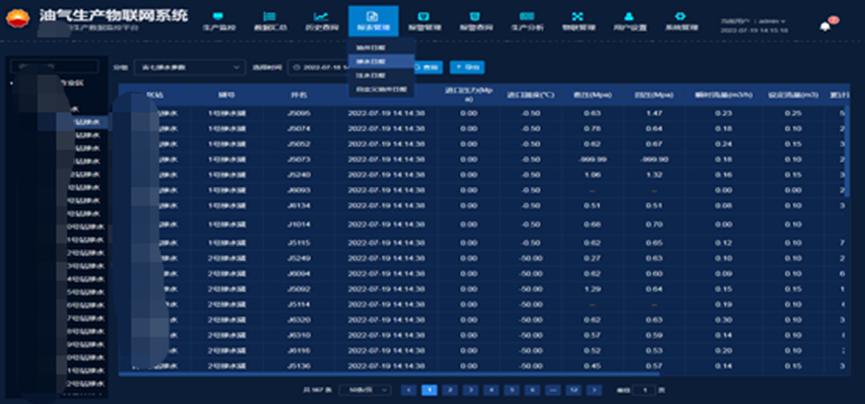Click the PetroChina logo beside the system title
This screenshot has width=865, height=404.
(x=18, y=18)
